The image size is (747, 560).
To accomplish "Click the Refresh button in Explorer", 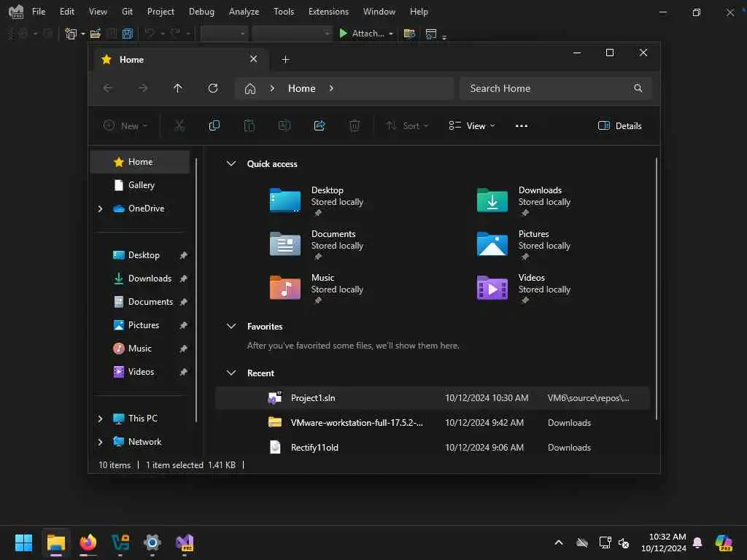I will tap(213, 88).
